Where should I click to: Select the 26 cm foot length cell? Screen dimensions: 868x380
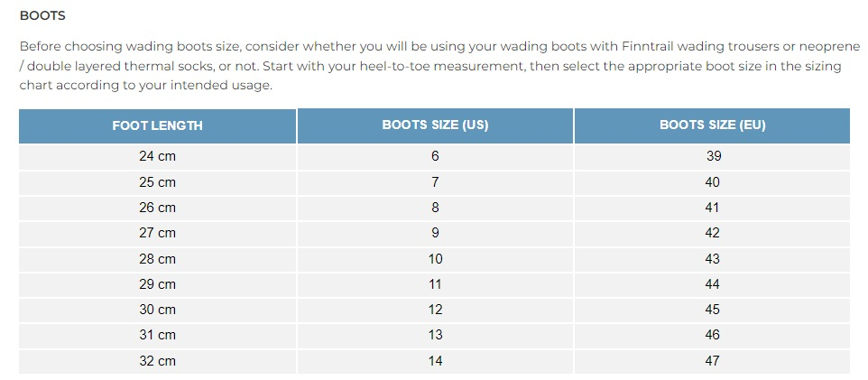[158, 208]
